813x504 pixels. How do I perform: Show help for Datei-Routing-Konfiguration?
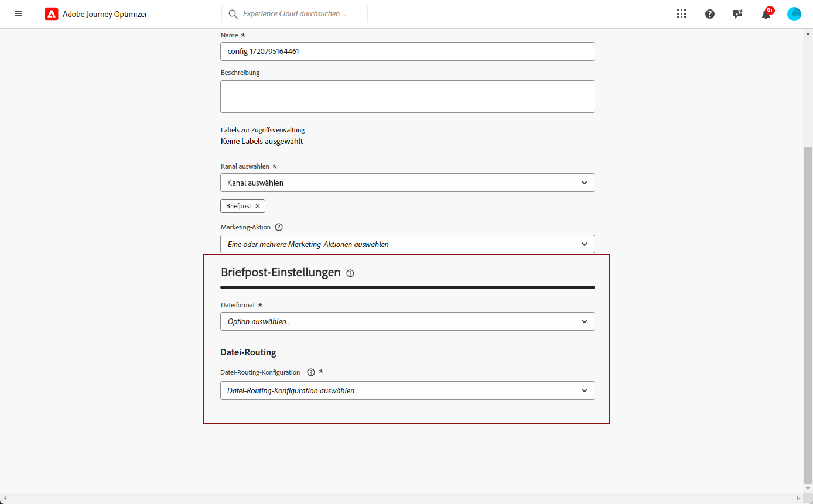[311, 372]
